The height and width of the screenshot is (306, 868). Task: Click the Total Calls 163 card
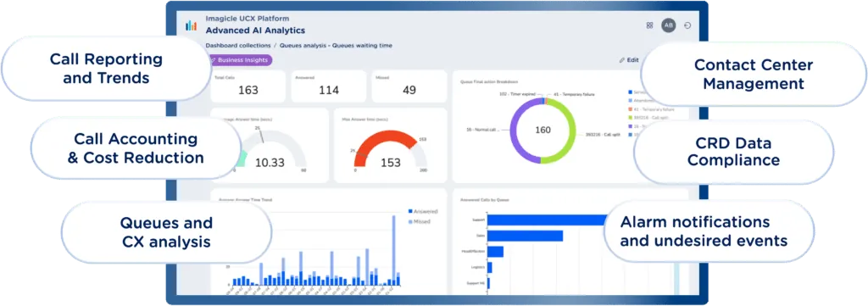[x=248, y=86]
